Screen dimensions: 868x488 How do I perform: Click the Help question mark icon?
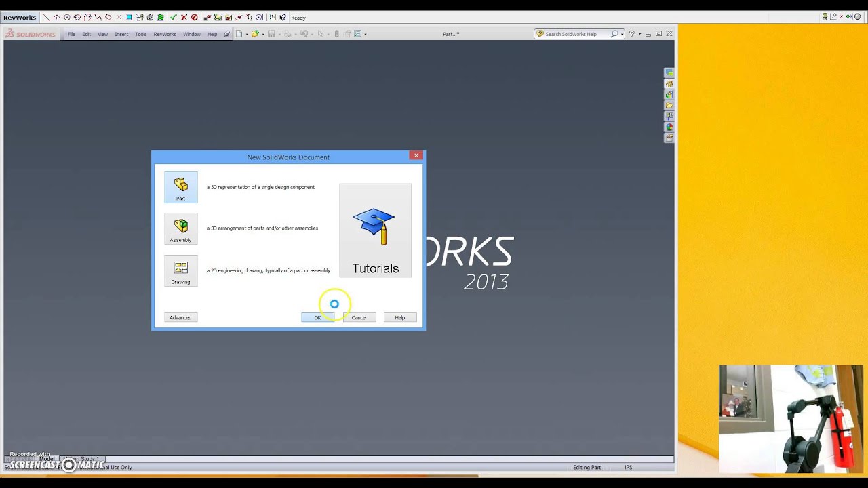pyautogui.click(x=631, y=34)
